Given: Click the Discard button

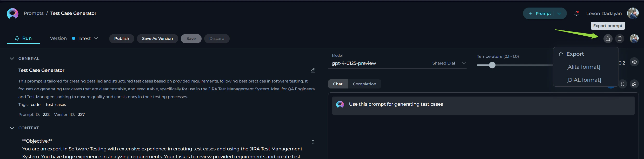Looking at the screenshot, I should click(x=217, y=39).
